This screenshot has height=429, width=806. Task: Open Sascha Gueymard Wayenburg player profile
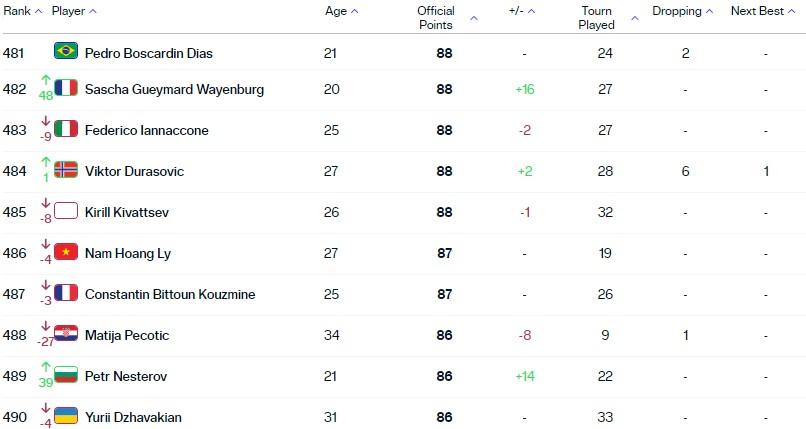coord(174,89)
